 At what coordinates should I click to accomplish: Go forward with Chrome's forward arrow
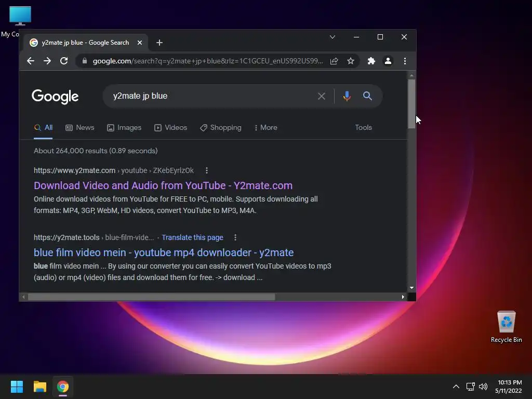47,61
